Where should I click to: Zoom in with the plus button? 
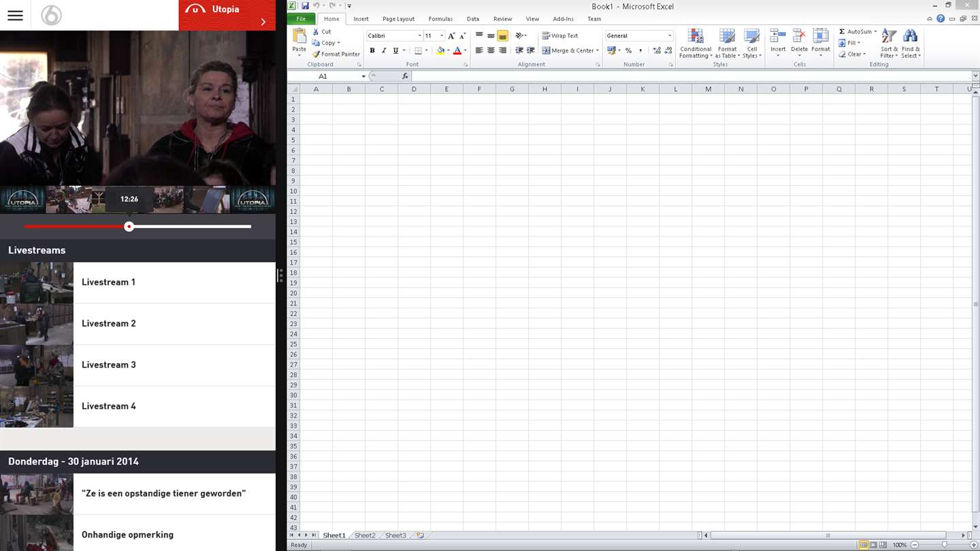point(974,545)
